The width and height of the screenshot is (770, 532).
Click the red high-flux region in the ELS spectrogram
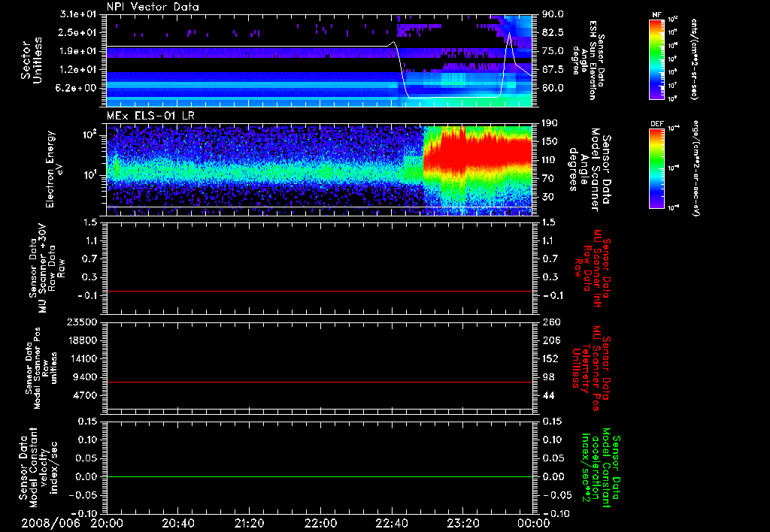point(474,154)
